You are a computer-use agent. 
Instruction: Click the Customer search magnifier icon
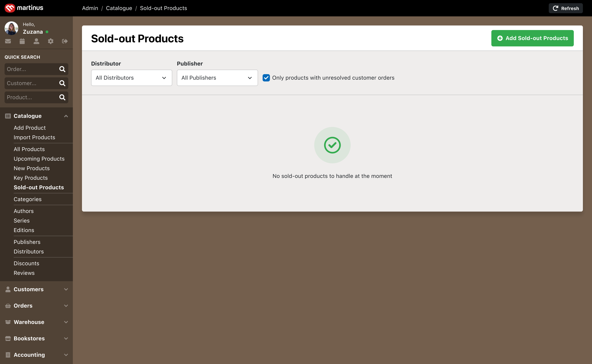pyautogui.click(x=62, y=83)
